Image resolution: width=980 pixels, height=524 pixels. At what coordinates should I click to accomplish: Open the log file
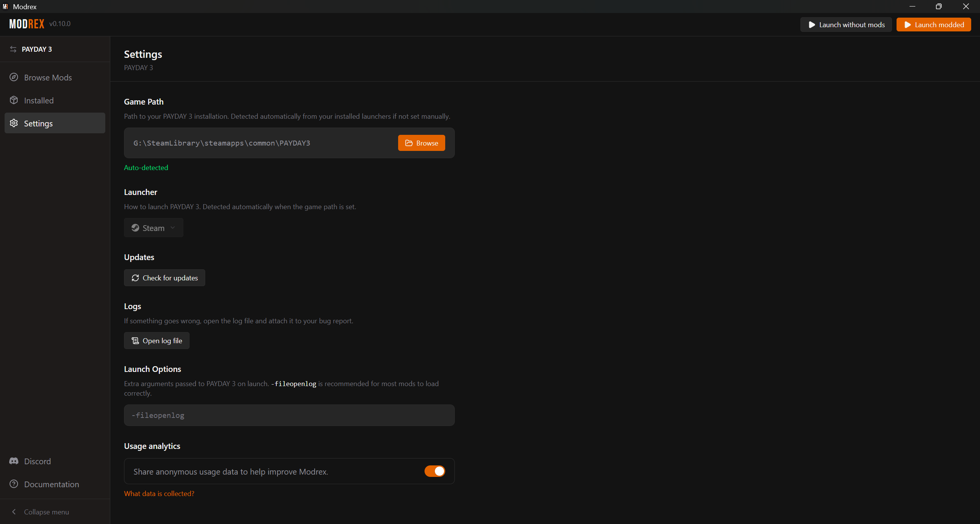point(157,341)
